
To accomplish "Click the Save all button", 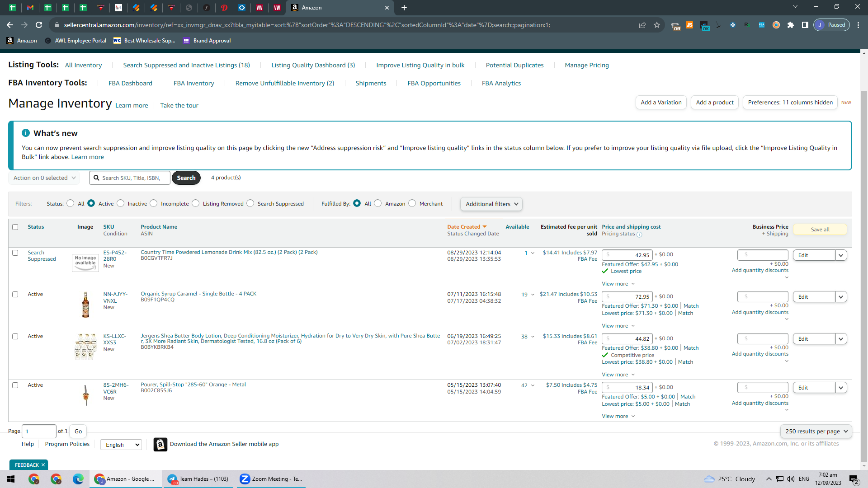I will (x=820, y=230).
